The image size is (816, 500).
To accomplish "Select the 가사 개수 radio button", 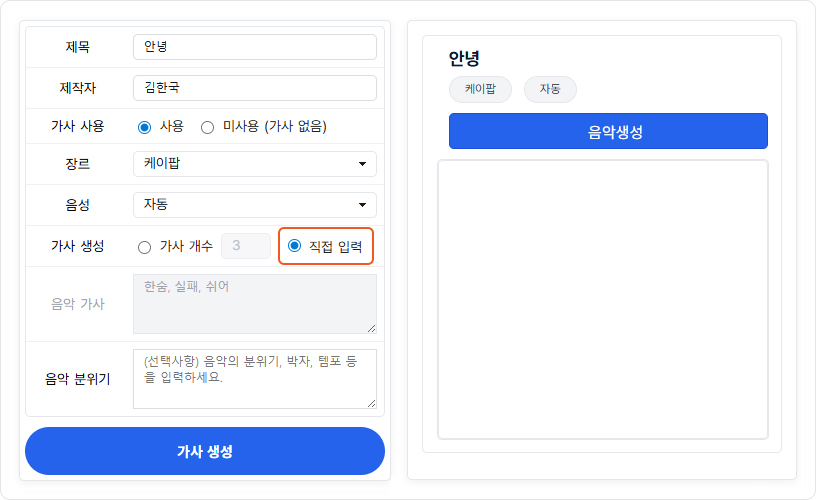I will click(x=145, y=246).
